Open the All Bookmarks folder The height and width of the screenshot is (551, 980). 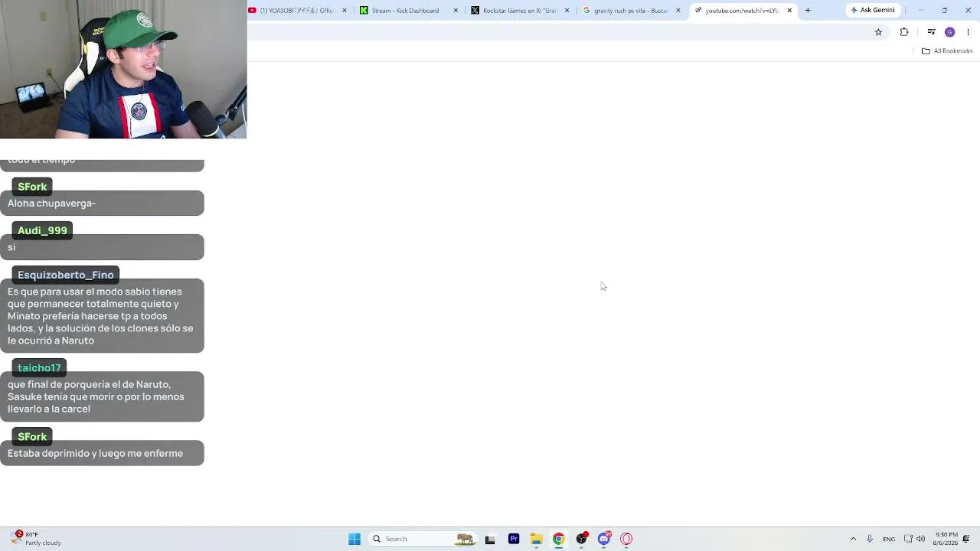(x=947, y=51)
